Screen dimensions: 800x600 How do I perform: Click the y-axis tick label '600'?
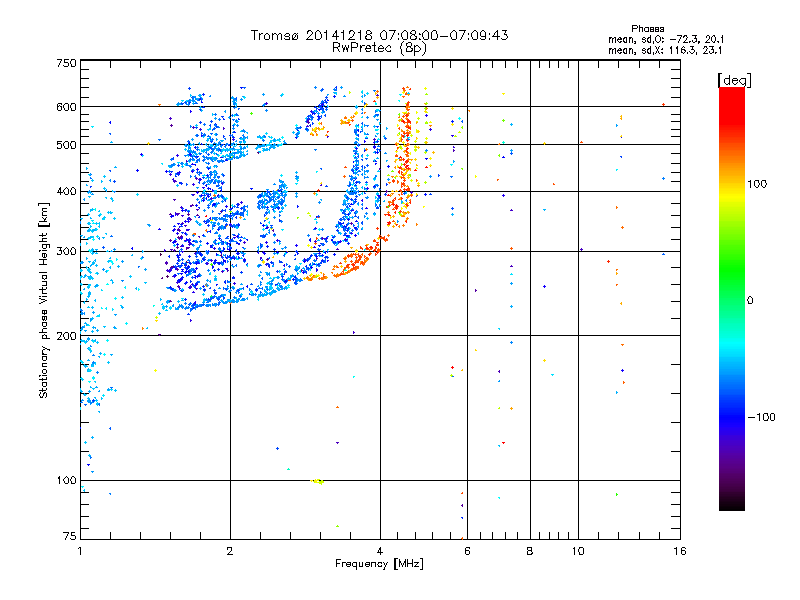pyautogui.click(x=66, y=107)
